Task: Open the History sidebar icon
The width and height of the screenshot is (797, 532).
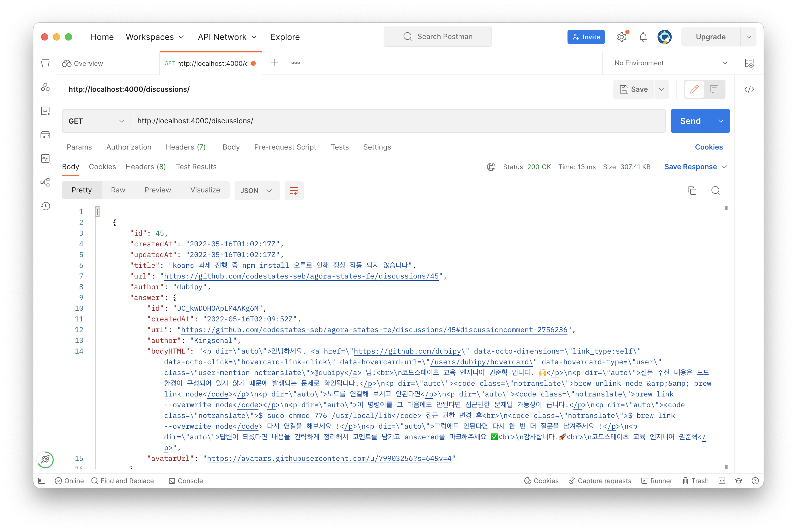Action: coord(45,206)
